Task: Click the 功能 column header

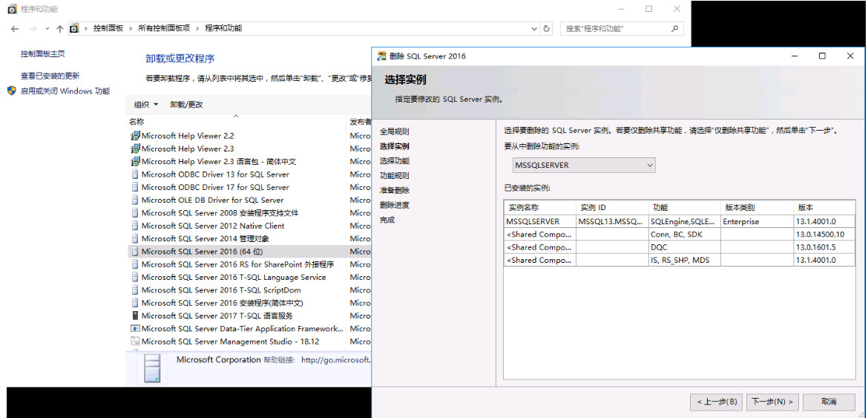Action: (684, 208)
